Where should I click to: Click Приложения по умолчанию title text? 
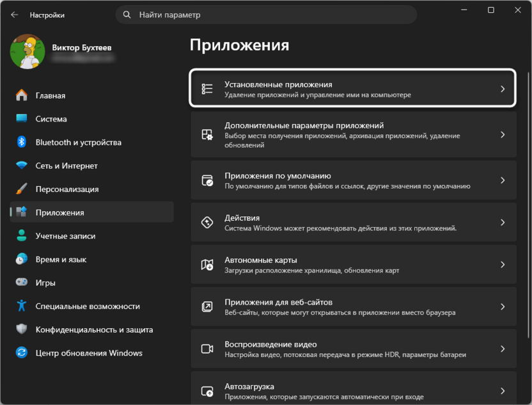point(278,176)
